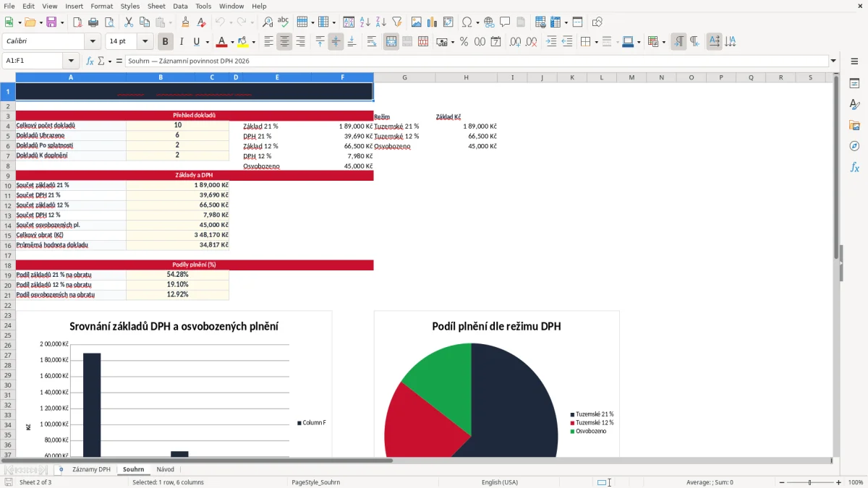Image resolution: width=868 pixels, height=488 pixels.
Task: Click the 100% zoom level
Action: coord(855,482)
